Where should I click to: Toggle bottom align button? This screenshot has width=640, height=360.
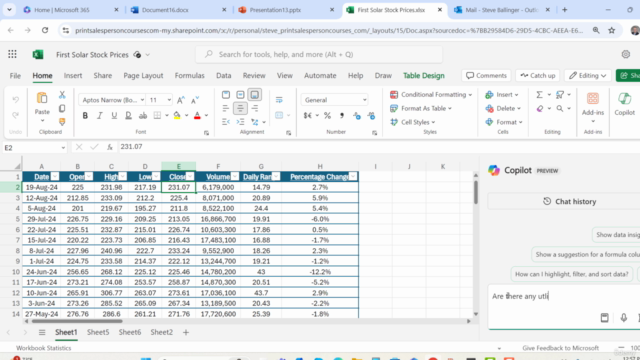click(x=255, y=95)
